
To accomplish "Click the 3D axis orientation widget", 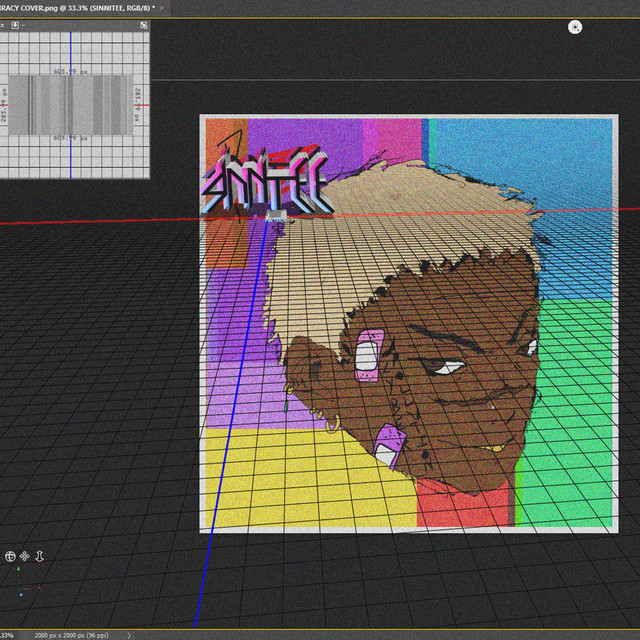I will pyautogui.click(x=18, y=591).
